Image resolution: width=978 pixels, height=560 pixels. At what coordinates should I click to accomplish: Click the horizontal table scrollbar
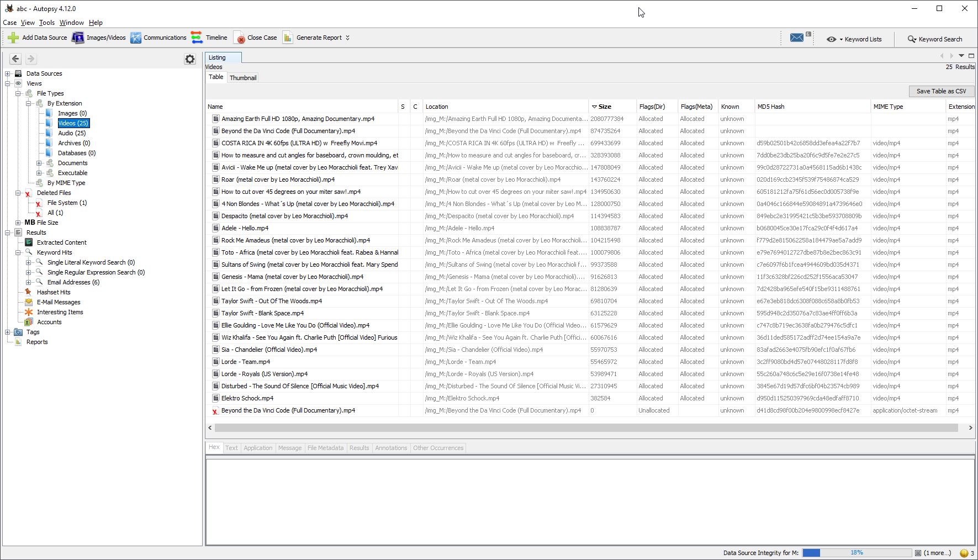coord(586,428)
